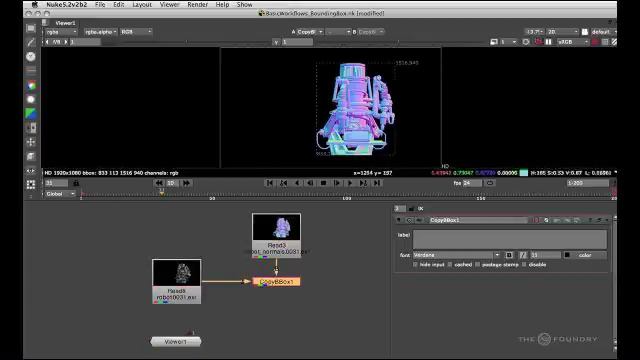Lock the frame range padlock icon
This screenshot has height=360, width=640.
pos(76,183)
